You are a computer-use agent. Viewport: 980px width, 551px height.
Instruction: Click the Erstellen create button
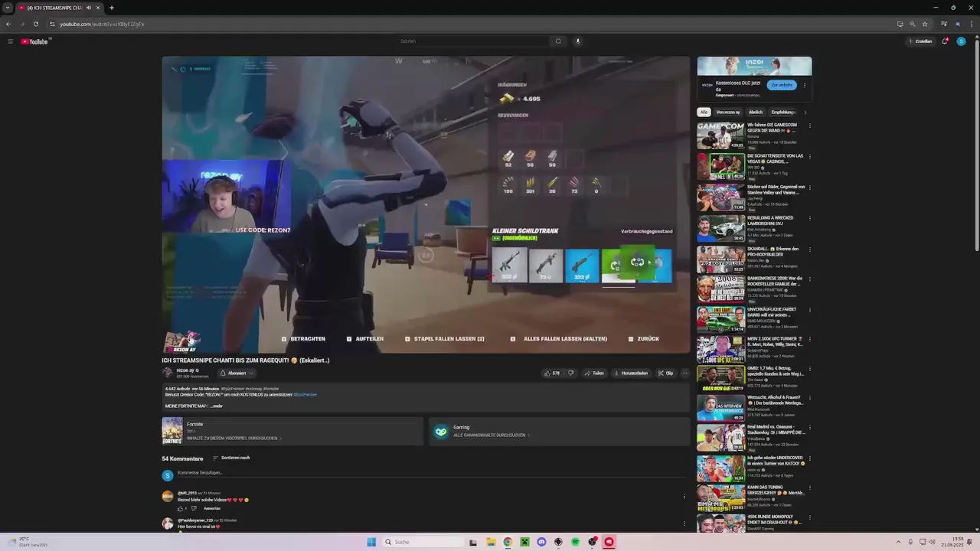coord(920,41)
